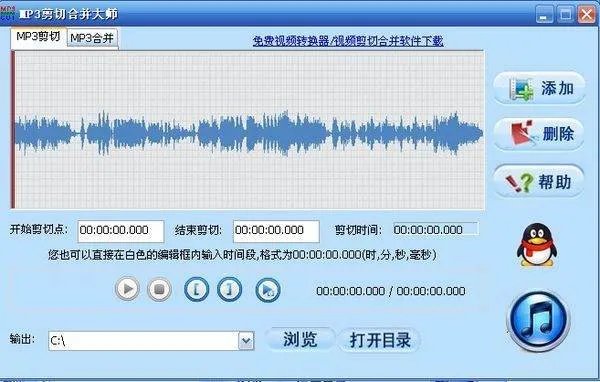Click the playback time 00:00:00.000 / 00:00:00.000
Image resolution: width=600 pixels, height=382 pixels.
391,291
